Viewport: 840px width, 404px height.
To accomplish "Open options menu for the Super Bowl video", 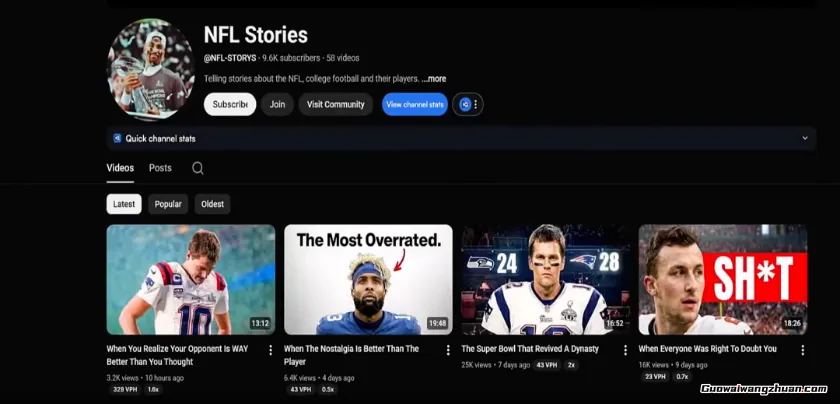I will (625, 350).
